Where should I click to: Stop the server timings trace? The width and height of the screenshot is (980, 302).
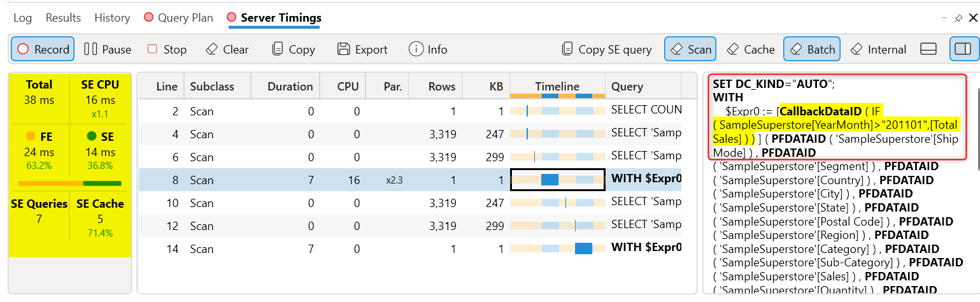click(167, 49)
